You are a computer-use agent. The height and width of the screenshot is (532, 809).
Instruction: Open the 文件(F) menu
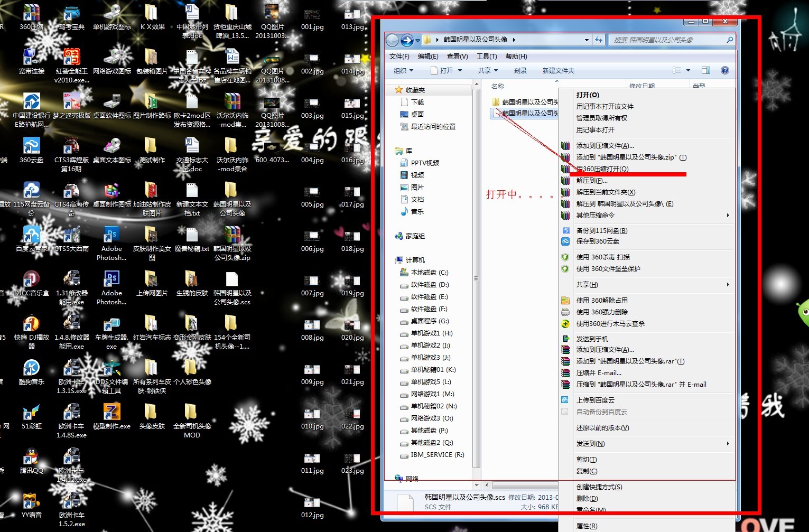click(399, 57)
